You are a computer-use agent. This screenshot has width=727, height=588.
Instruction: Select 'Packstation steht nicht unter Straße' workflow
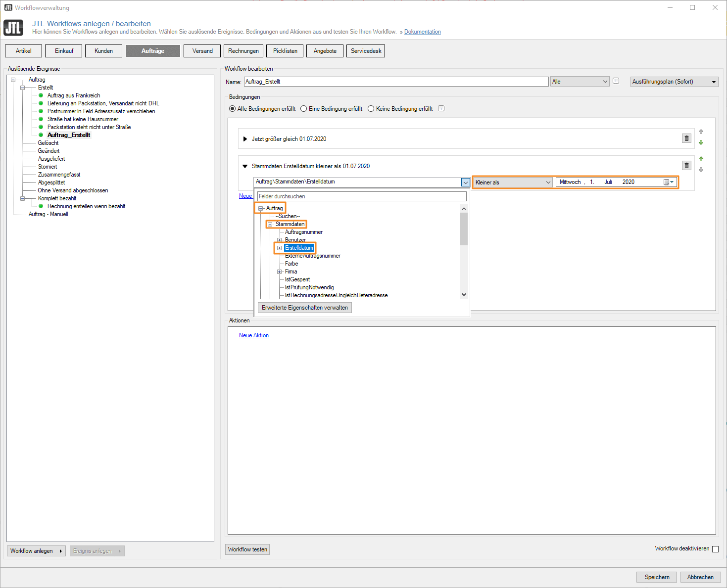click(x=89, y=127)
